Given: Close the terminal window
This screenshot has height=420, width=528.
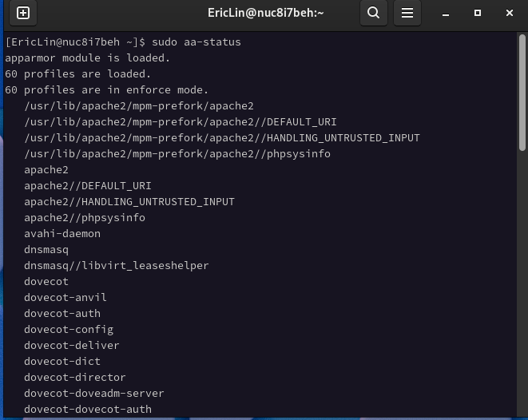Looking at the screenshot, I should click(510, 13).
